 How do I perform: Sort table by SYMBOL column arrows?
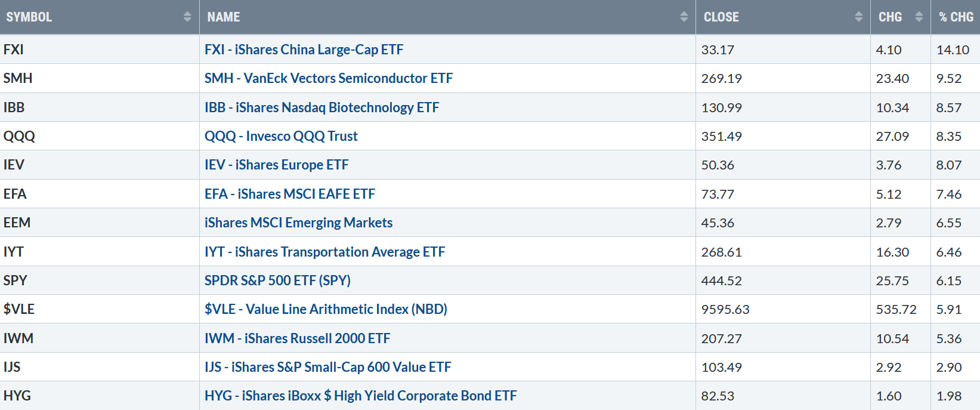coord(187,17)
